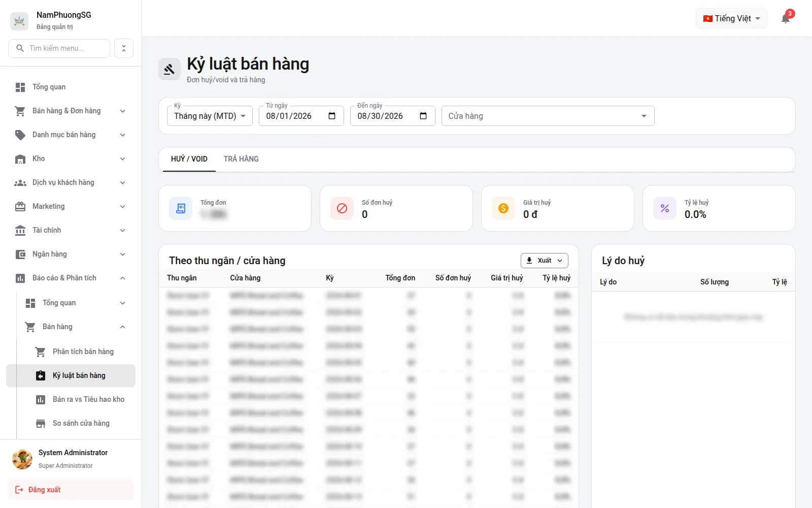Switch to the HUỶ / VOID tab
The image size is (812, 508).
pos(189,159)
